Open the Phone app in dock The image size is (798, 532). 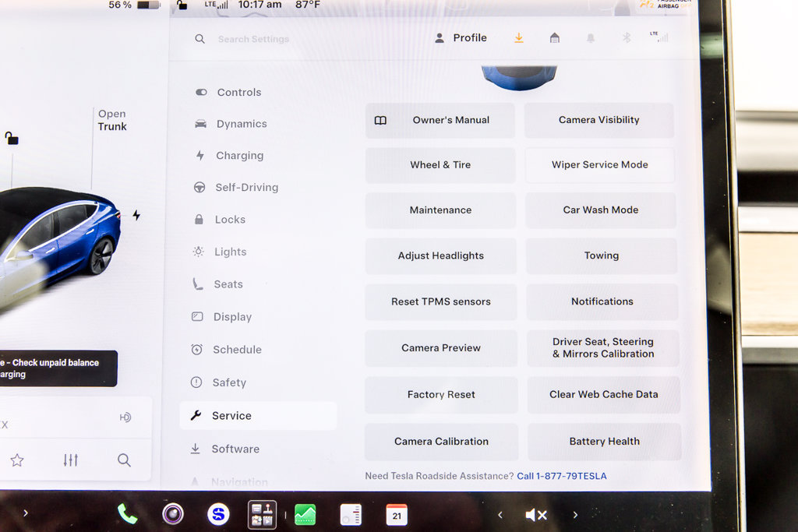(x=127, y=514)
